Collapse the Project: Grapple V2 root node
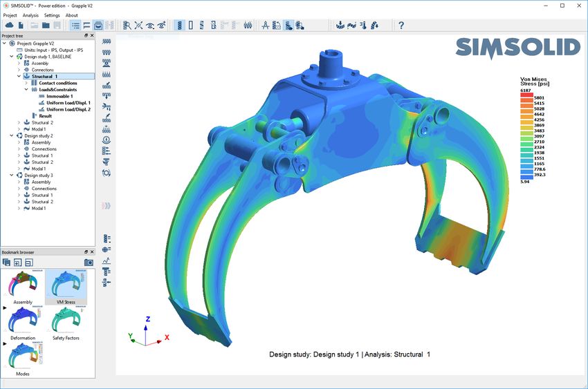The width and height of the screenshot is (588, 389). 5,44
